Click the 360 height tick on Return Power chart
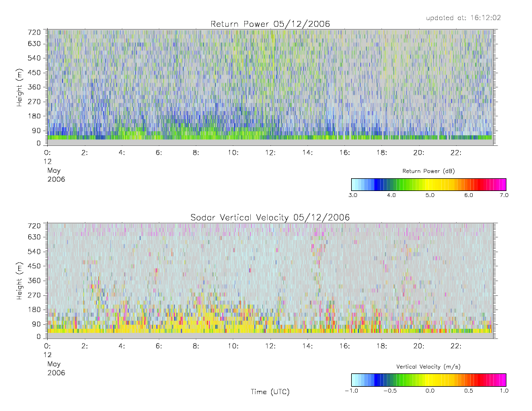 pos(34,87)
